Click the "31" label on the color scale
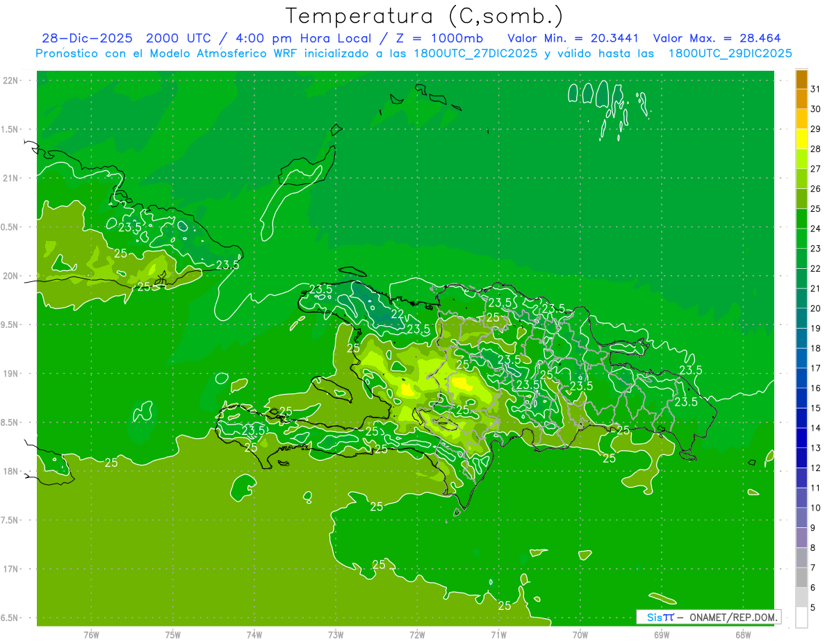This screenshot has height=644, width=834. coord(816,89)
